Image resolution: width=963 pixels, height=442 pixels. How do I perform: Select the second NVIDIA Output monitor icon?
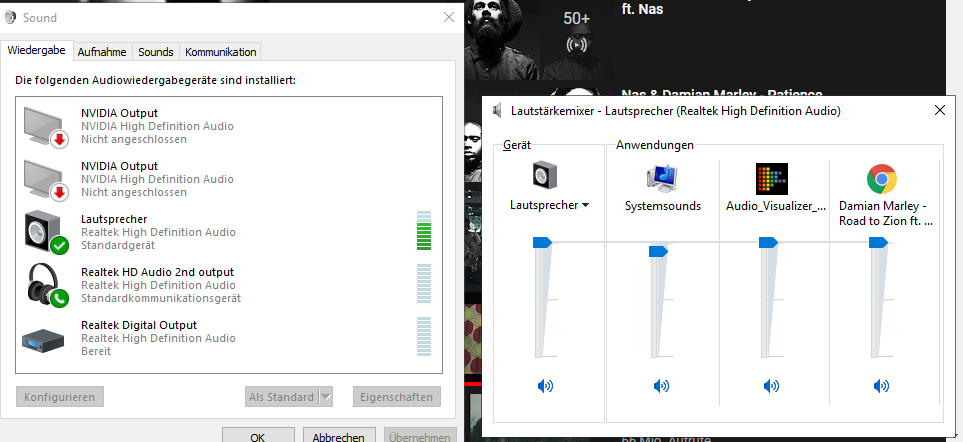tap(45, 179)
